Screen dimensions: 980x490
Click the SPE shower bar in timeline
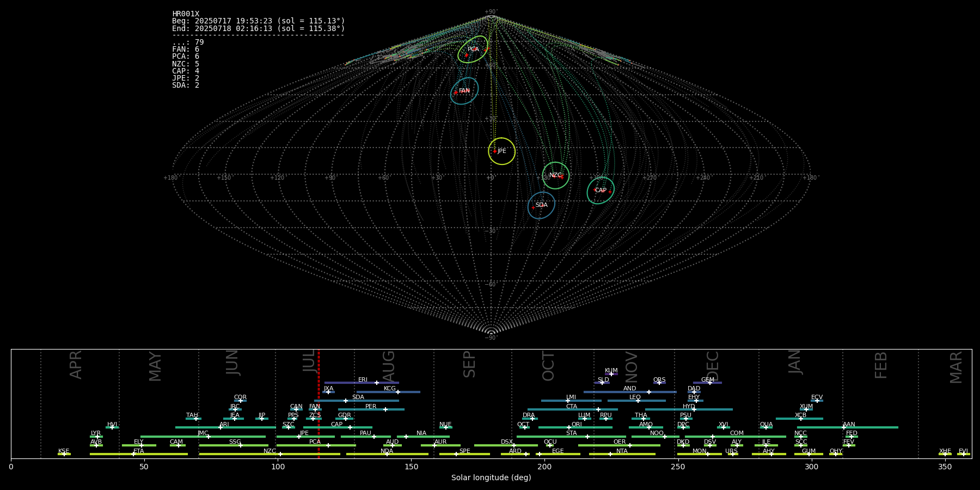464,454
